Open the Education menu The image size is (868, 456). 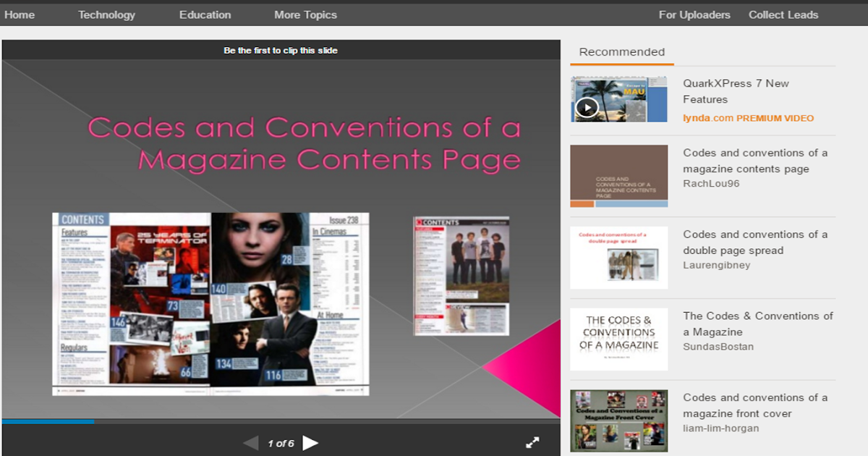tap(205, 14)
